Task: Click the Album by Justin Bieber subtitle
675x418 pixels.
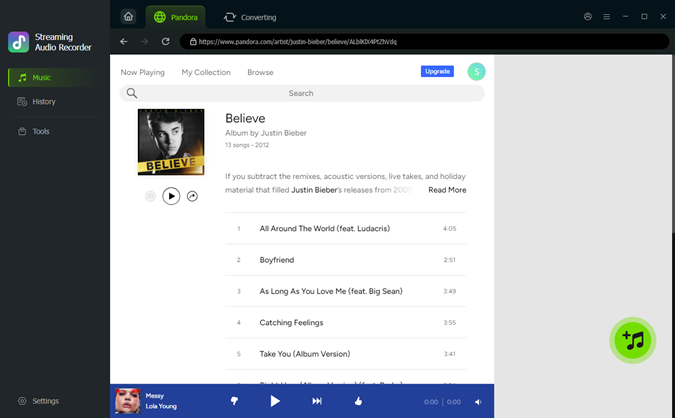Action: [x=266, y=133]
